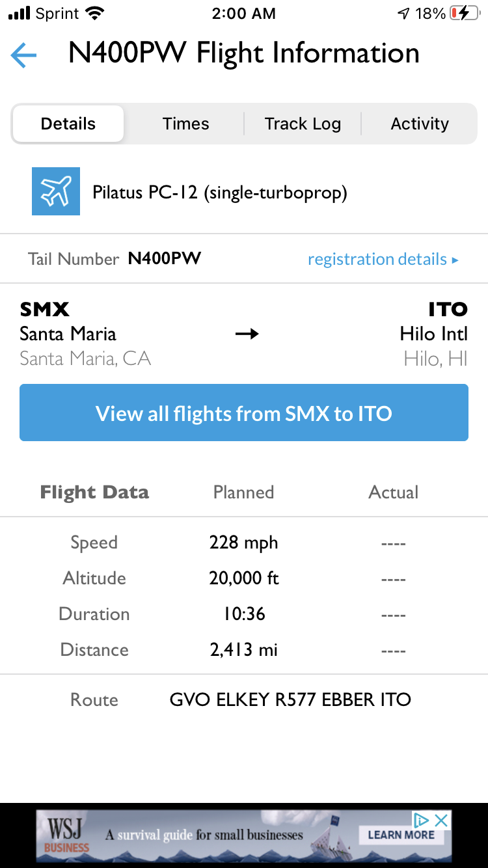Image resolution: width=488 pixels, height=868 pixels.
Task: Open the Track Log tab
Action: pos(303,124)
